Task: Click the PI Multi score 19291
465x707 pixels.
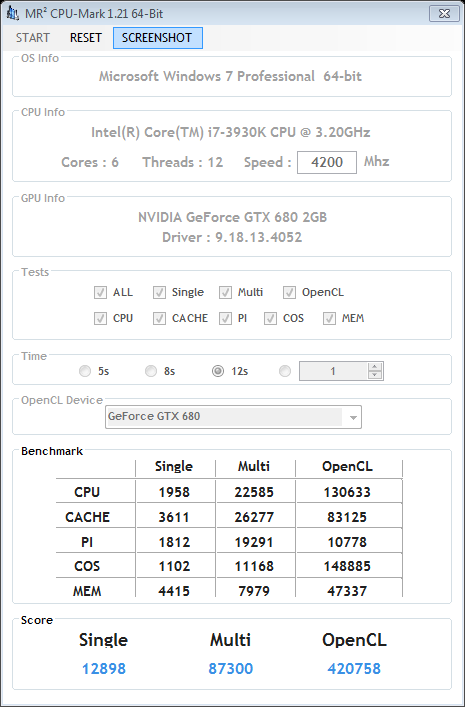Action: pos(254,542)
